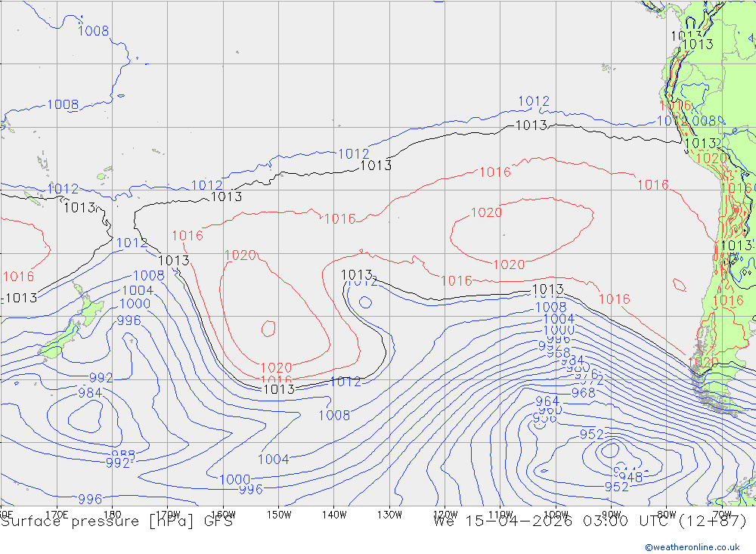The width and height of the screenshot is (756, 554).
Task: Click the black 1013 label near South American coast top
Action: 698,44
